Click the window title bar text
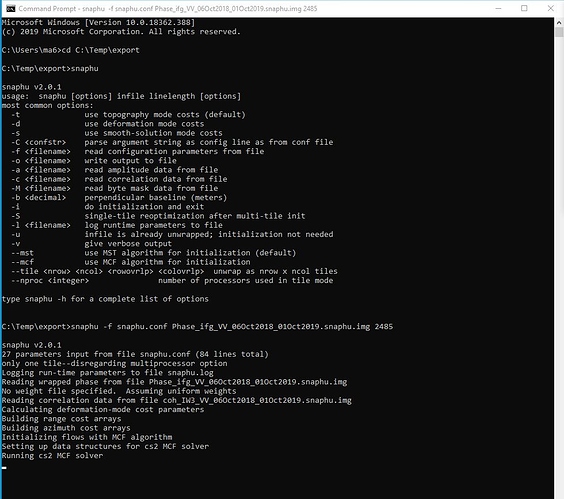This screenshot has height=499, width=564. click(x=168, y=9)
